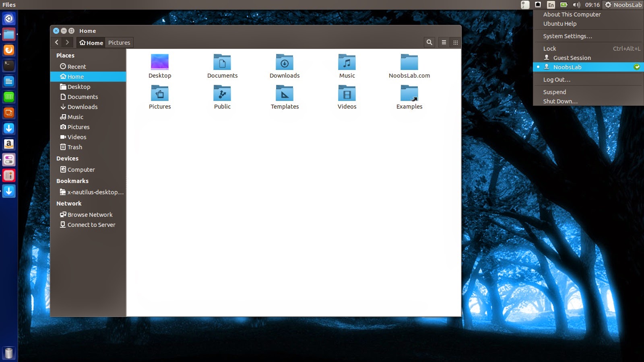Go back with the left arrow button
The height and width of the screenshot is (362, 644).
tap(57, 42)
